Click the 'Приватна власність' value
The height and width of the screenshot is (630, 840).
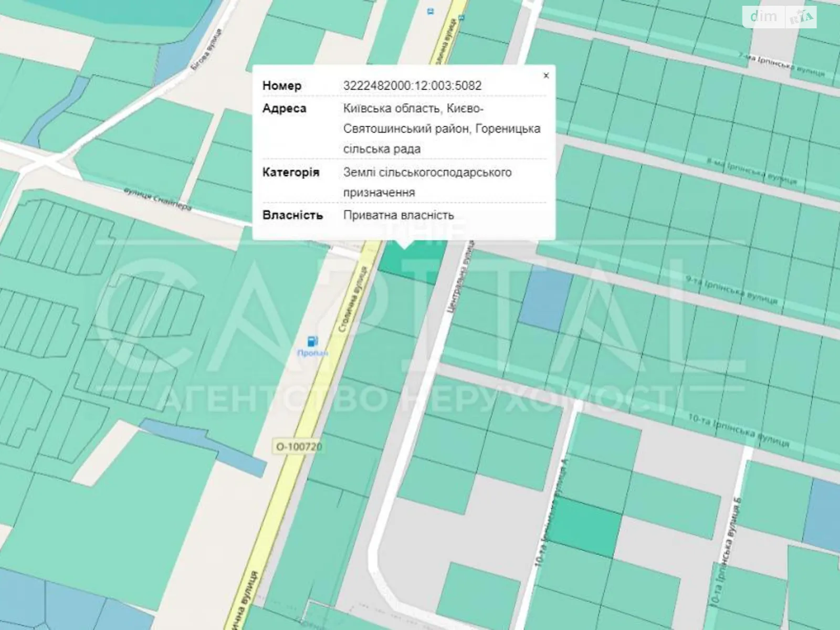398,215
